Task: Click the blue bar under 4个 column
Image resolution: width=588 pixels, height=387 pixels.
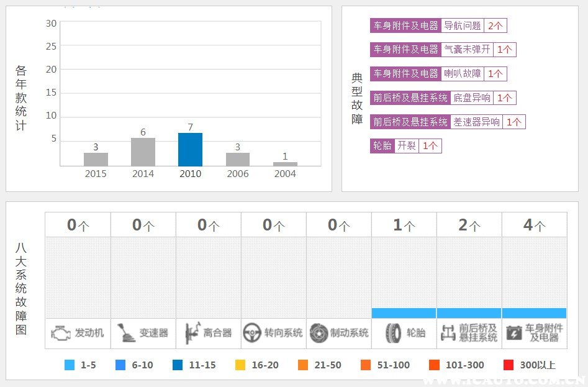Action: pos(534,313)
